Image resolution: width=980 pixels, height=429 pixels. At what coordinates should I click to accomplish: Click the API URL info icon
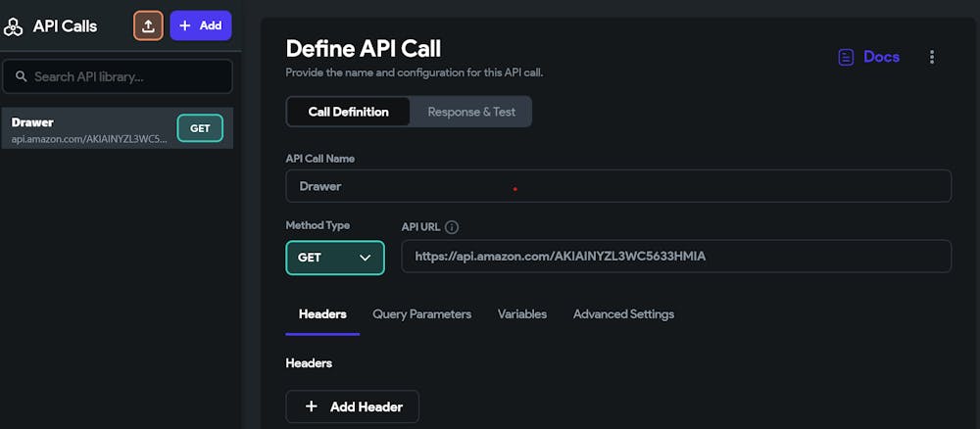(x=452, y=227)
